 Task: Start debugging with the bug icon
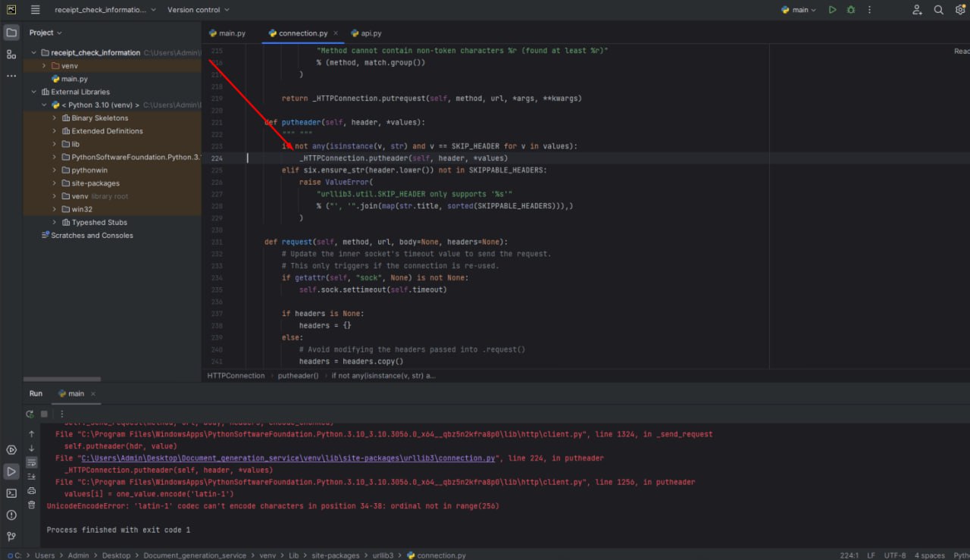pyautogui.click(x=851, y=10)
